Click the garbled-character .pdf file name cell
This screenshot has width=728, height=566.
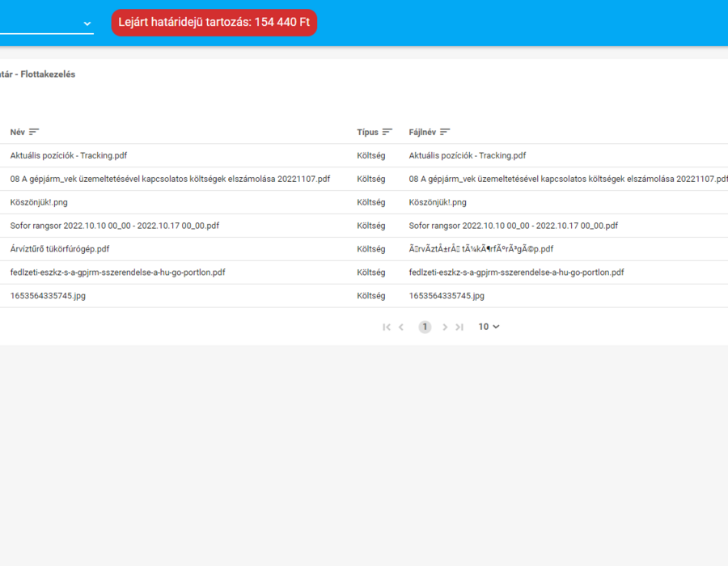click(481, 249)
